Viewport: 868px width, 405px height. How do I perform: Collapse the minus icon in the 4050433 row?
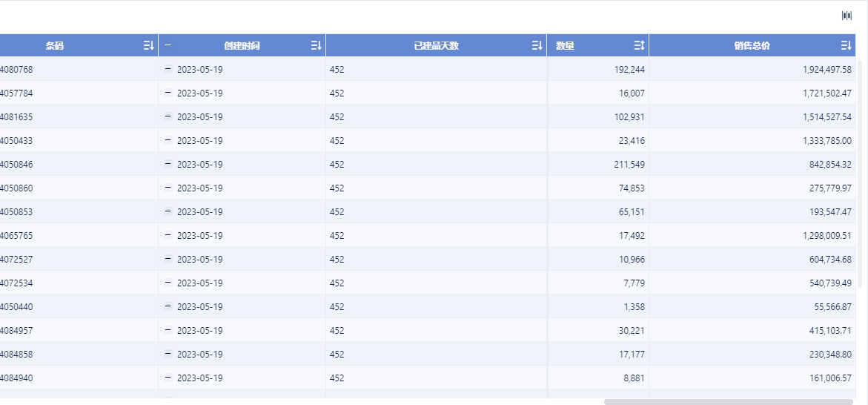point(168,140)
